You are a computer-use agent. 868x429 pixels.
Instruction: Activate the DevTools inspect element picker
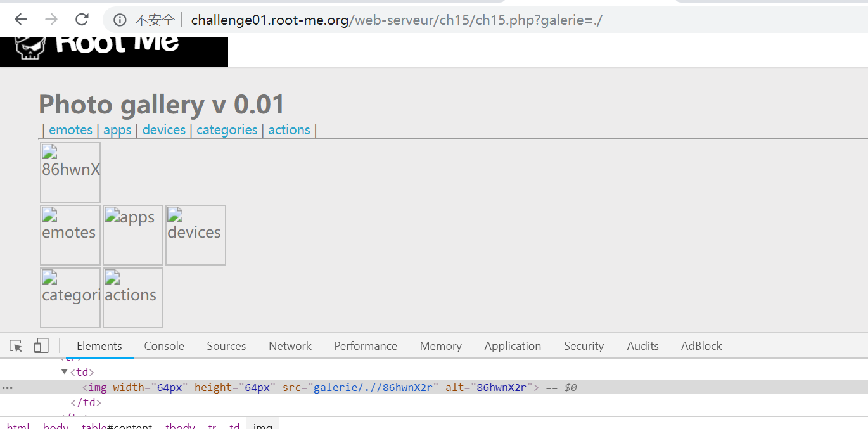coord(16,346)
